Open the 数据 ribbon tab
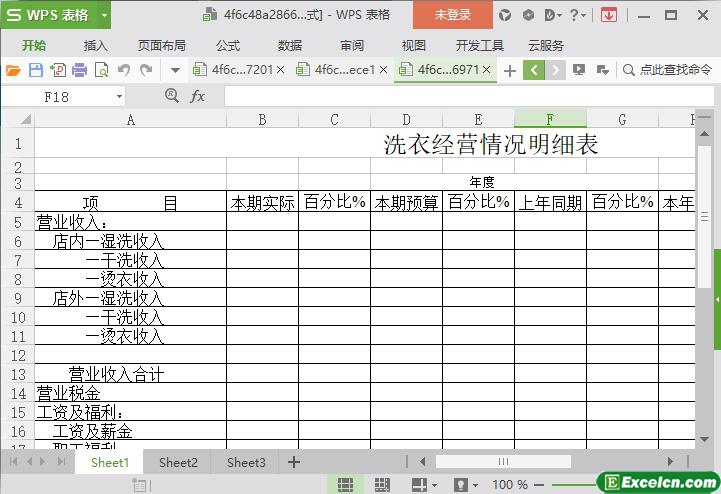721x494 pixels. (290, 46)
